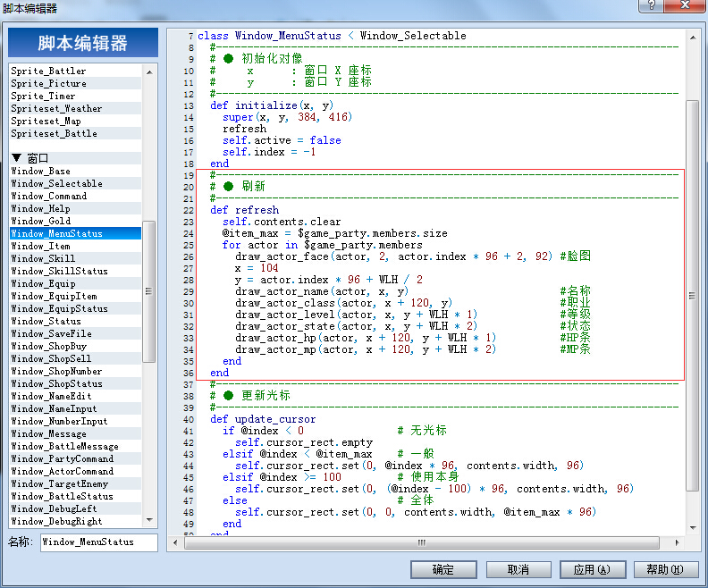Select the Window_EquipItem script
Viewport: 708px width, 588px height.
click(75, 296)
